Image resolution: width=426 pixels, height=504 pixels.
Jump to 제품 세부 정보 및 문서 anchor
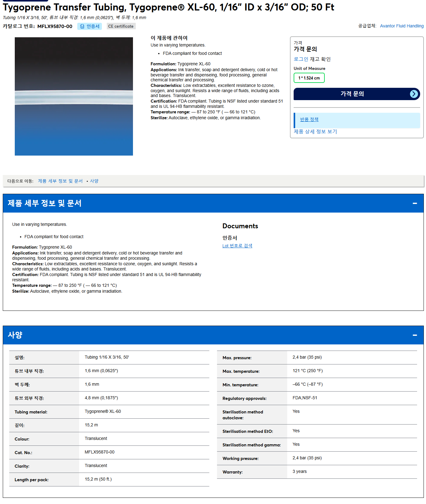coord(60,181)
